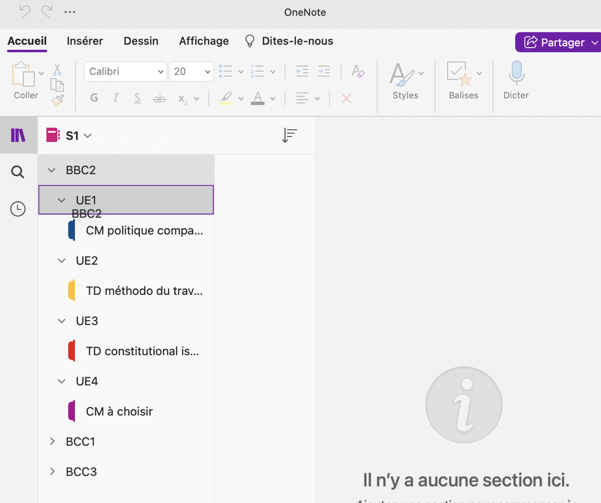This screenshot has width=601, height=503.
Task: Expand the BCC1 section group
Action: [52, 441]
